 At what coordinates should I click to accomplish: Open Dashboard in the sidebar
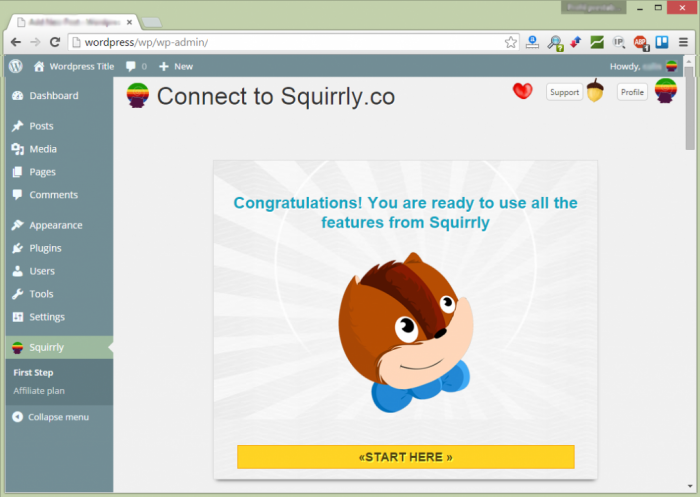tap(59, 96)
